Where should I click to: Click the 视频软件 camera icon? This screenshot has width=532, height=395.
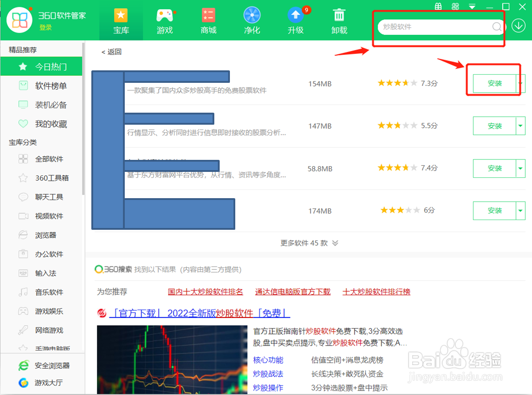tap(23, 216)
